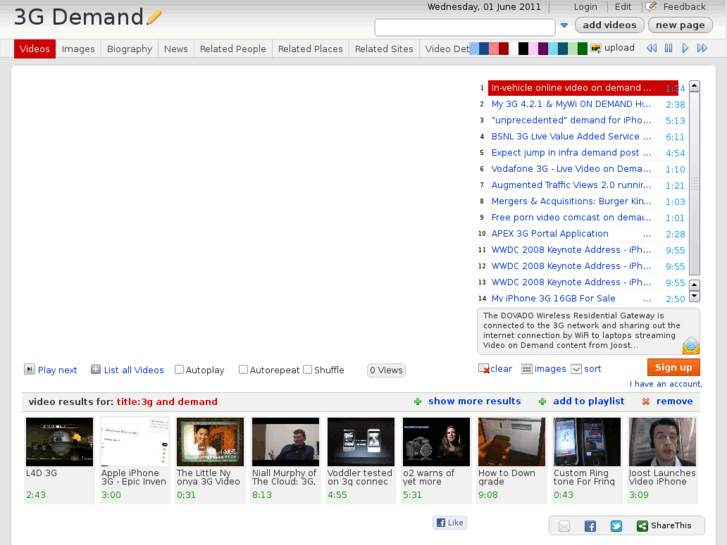Screen dimensions: 727x545
Task: Open the Joost Launches Video iPhone thumbnail
Action: point(662,442)
